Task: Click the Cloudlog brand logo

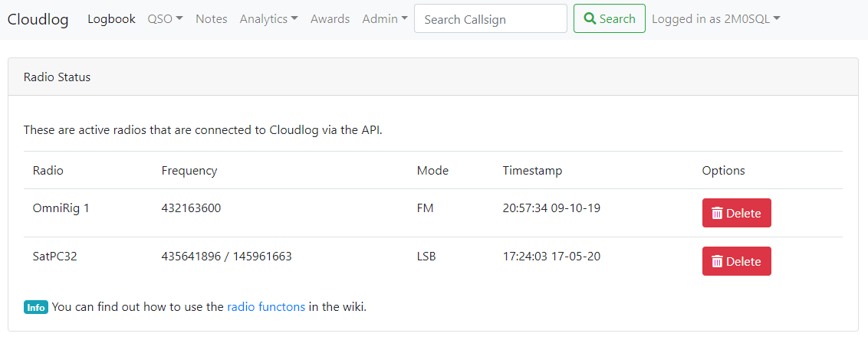Action: (x=38, y=19)
